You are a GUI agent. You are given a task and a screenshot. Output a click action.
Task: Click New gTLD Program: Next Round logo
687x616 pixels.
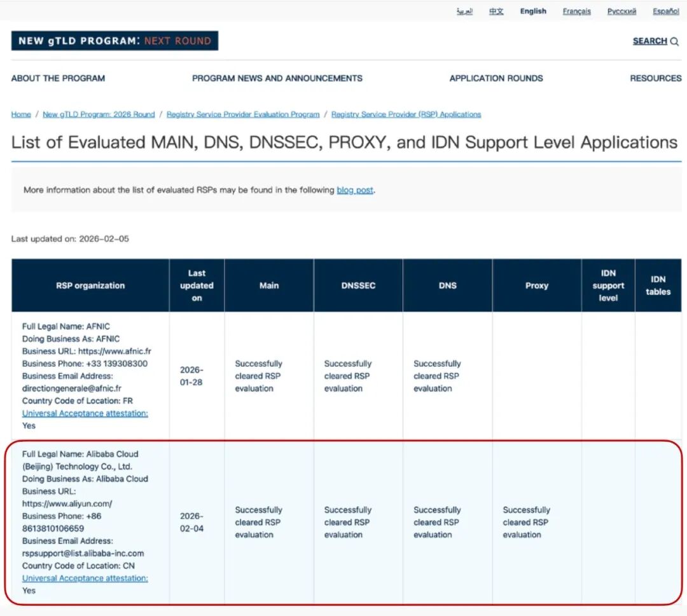point(114,41)
